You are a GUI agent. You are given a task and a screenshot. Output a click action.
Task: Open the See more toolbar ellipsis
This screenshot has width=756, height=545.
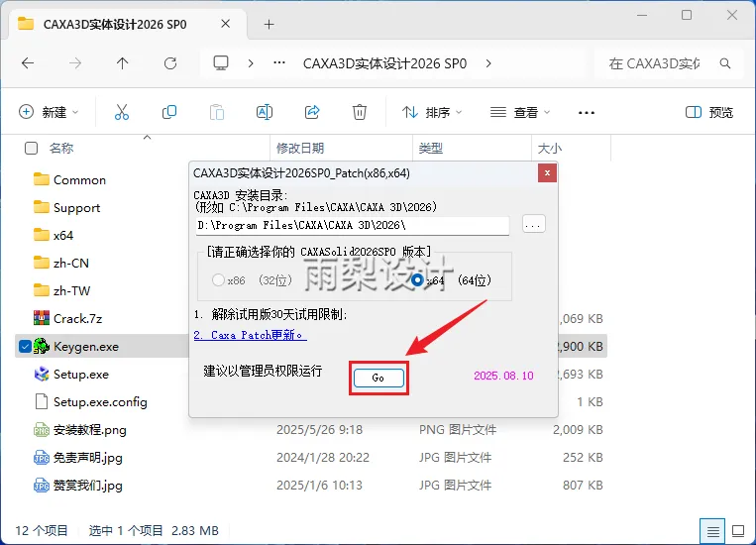click(587, 112)
